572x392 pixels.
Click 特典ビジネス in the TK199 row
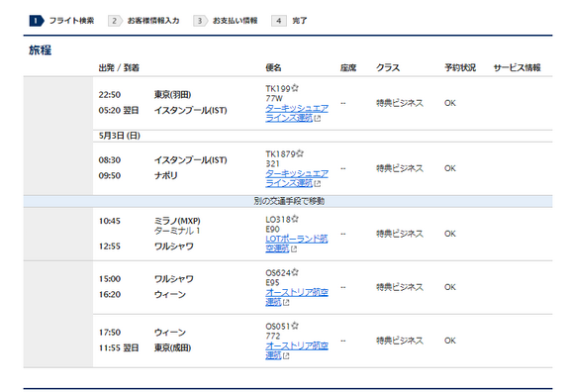tap(400, 103)
